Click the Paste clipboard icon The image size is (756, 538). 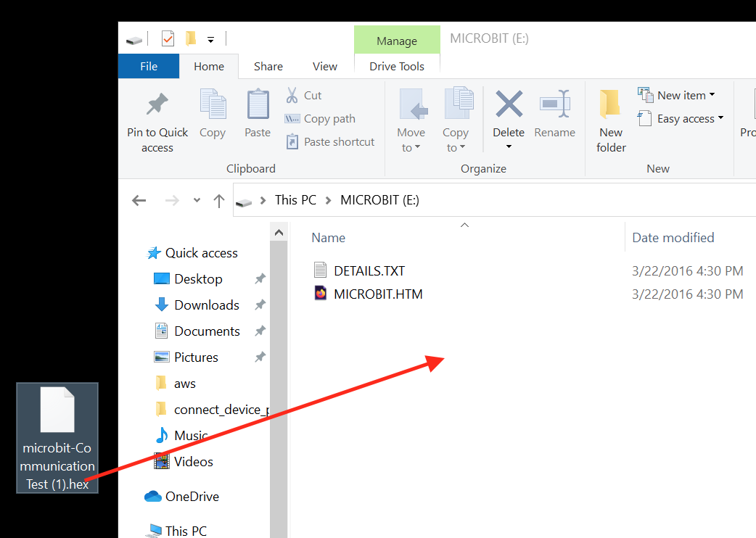click(x=258, y=104)
